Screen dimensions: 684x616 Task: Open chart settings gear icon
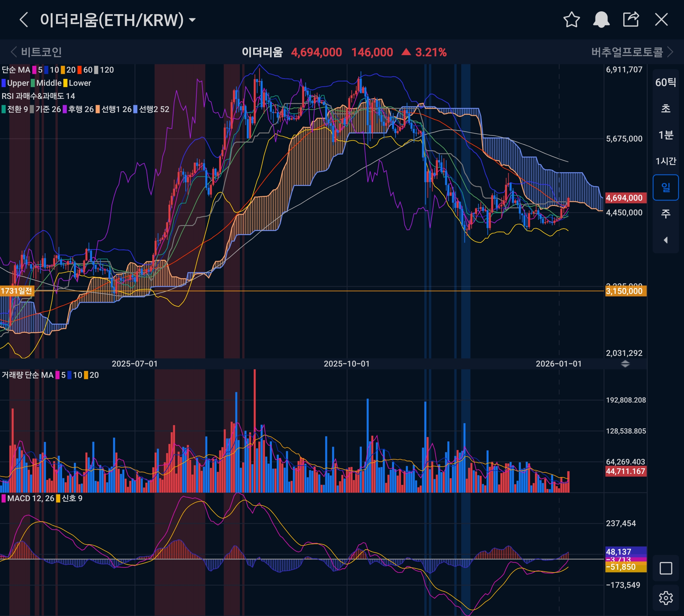point(666,598)
